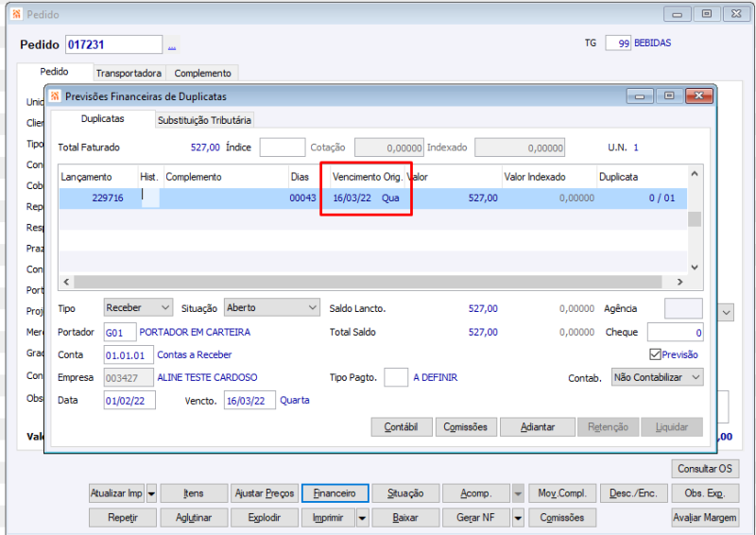Click the Gerar NF button

476,518
